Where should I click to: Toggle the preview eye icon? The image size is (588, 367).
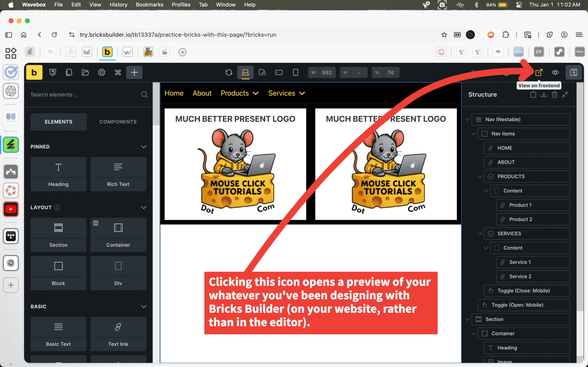click(555, 72)
